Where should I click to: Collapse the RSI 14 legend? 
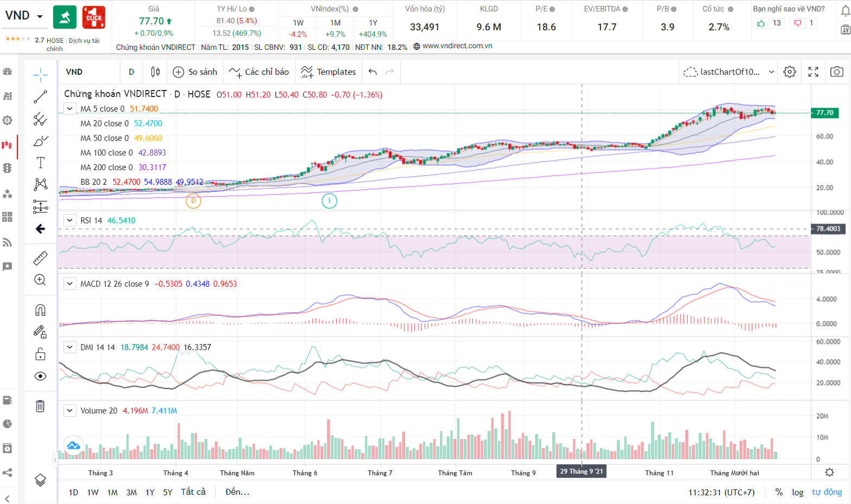click(70, 220)
